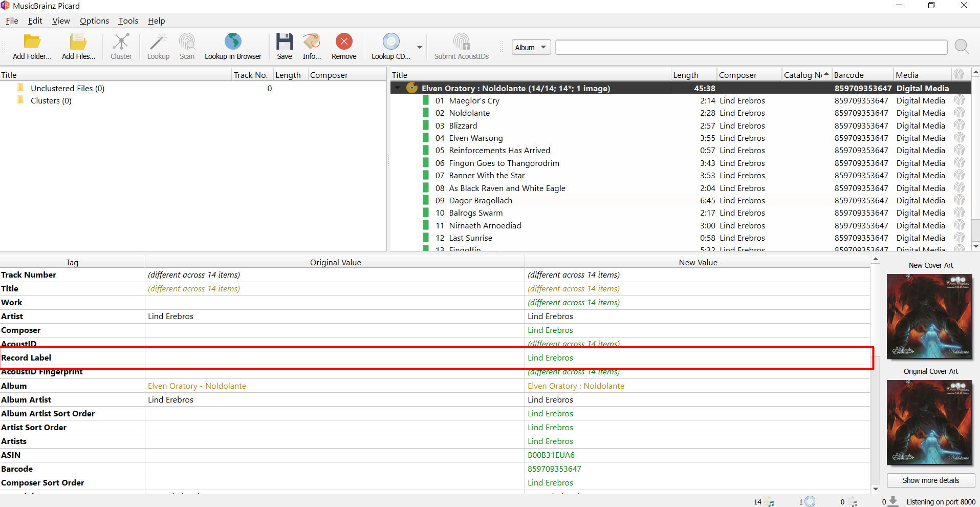Click tag table scrollbar down arrow
The height and width of the screenshot is (507, 980).
coord(876,489)
